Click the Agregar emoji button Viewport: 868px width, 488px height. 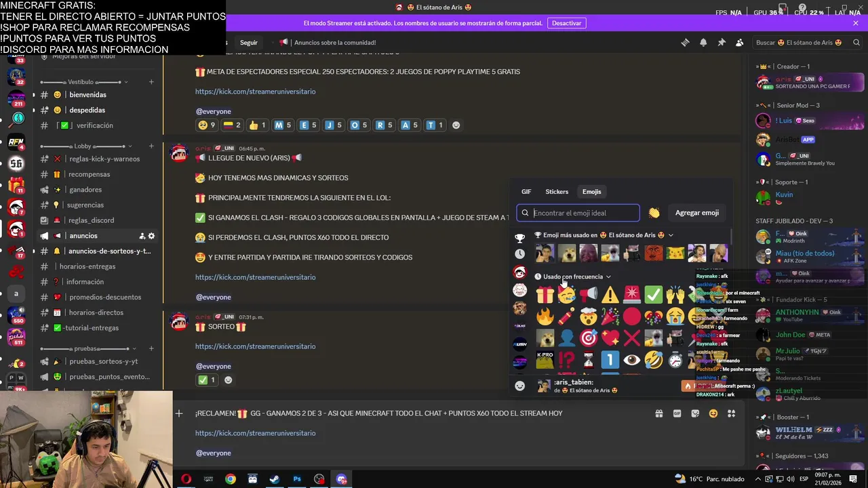click(696, 213)
